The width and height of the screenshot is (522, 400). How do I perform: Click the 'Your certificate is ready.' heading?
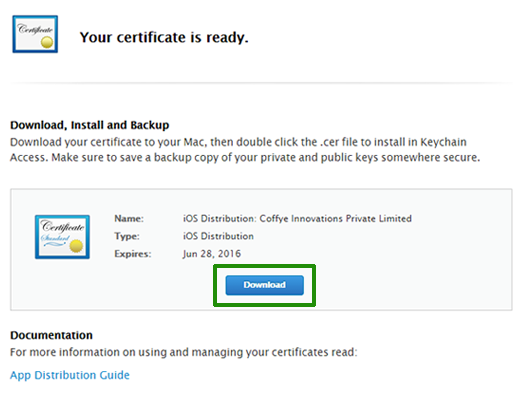tap(164, 37)
